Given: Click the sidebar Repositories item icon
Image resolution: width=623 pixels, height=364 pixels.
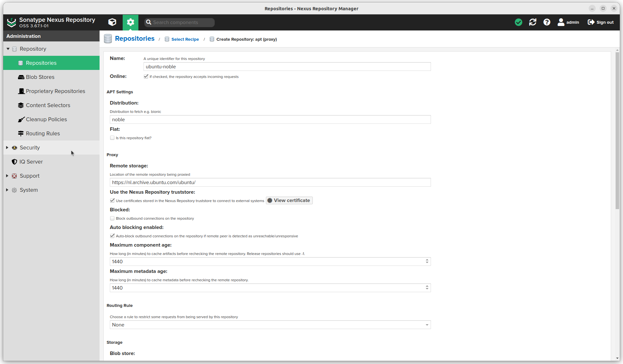Looking at the screenshot, I should pyautogui.click(x=21, y=63).
